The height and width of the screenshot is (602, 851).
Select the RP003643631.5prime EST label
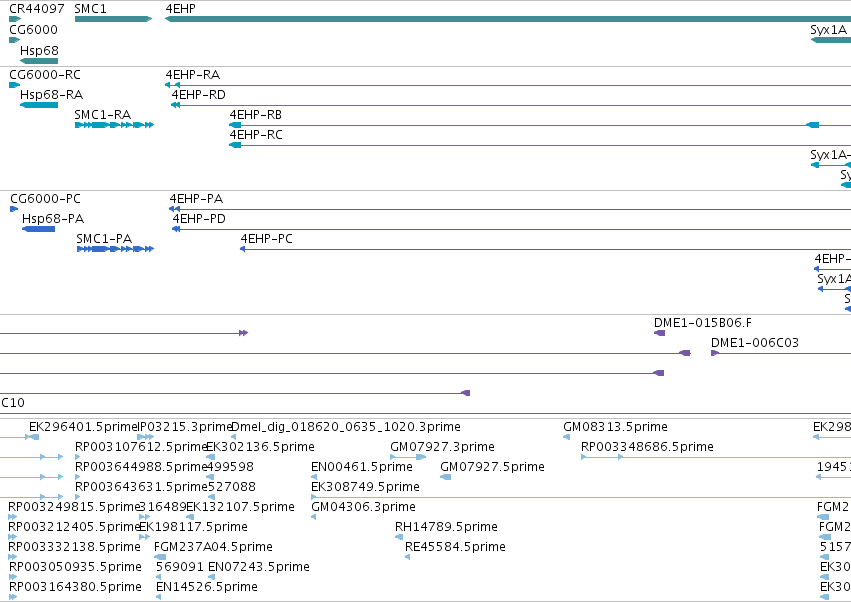(141, 487)
